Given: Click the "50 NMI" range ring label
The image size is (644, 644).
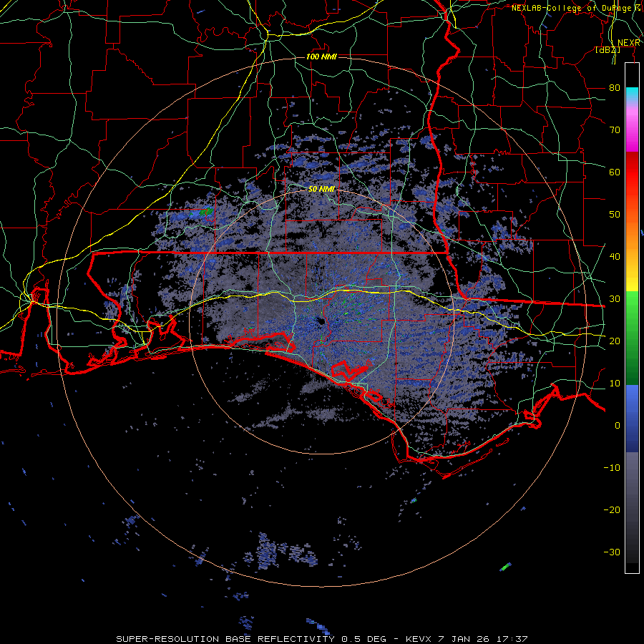Looking at the screenshot, I should coord(321,189).
